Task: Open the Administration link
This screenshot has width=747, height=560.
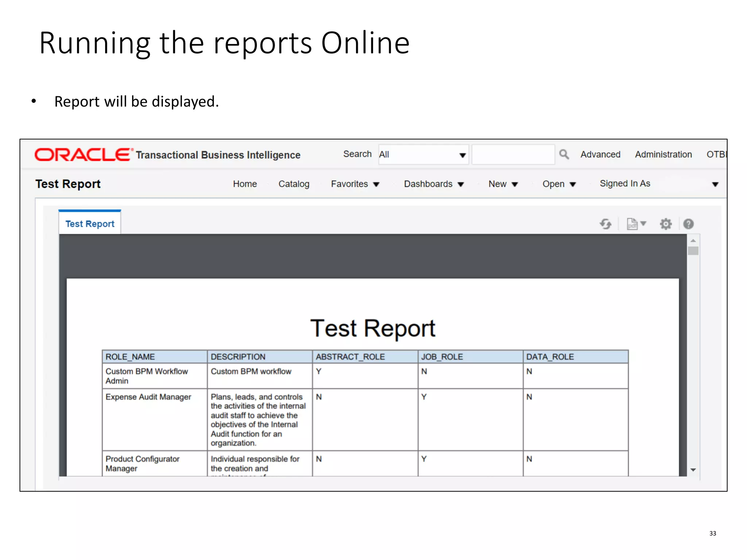Action: point(663,155)
